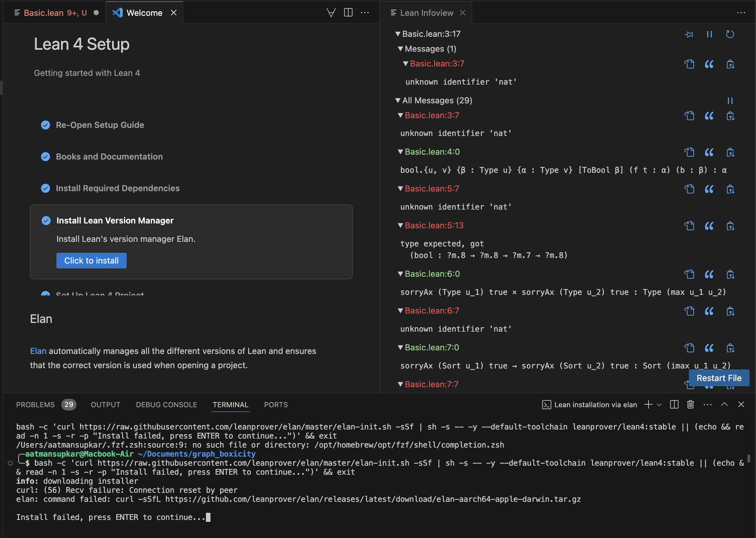Split the editor right using split icon
Viewport: 756px width, 538px height.
pos(348,13)
